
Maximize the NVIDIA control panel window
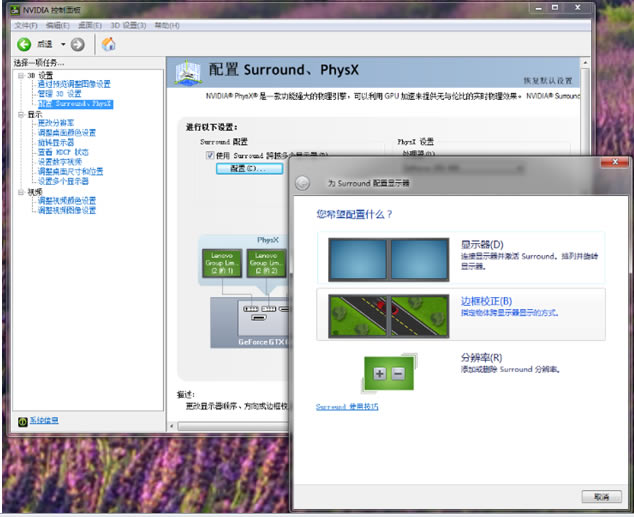[x=555, y=8]
